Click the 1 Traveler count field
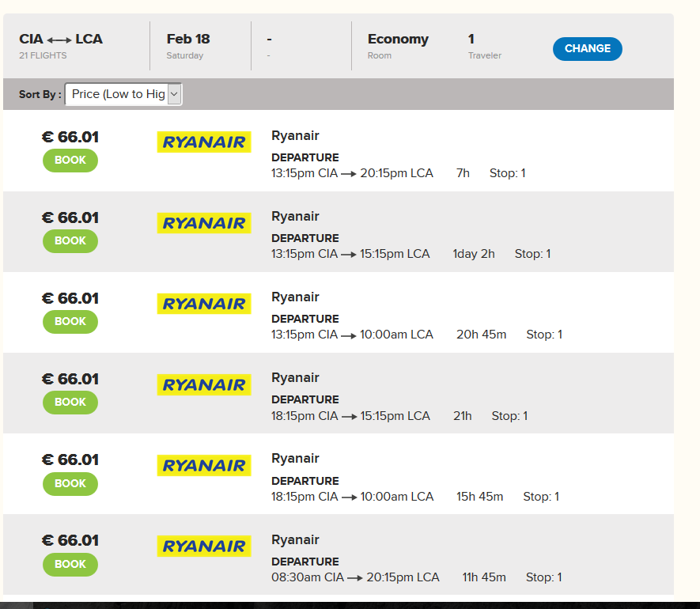This screenshot has height=609, width=700. click(x=484, y=46)
